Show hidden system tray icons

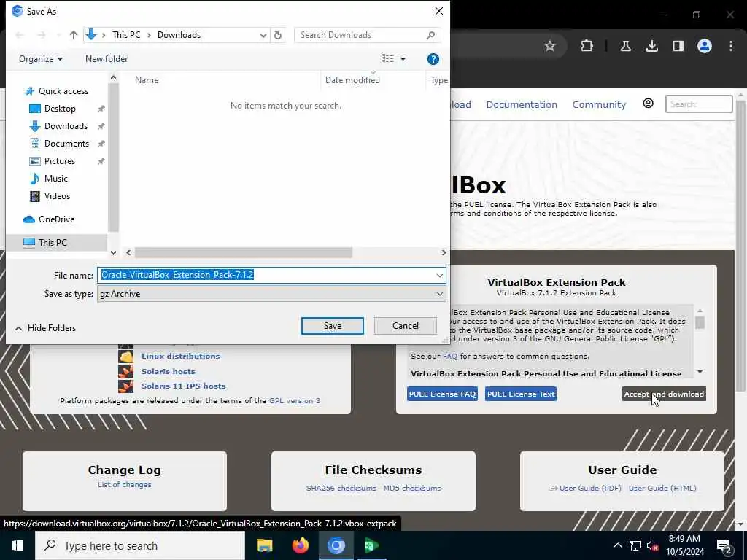(x=617, y=545)
